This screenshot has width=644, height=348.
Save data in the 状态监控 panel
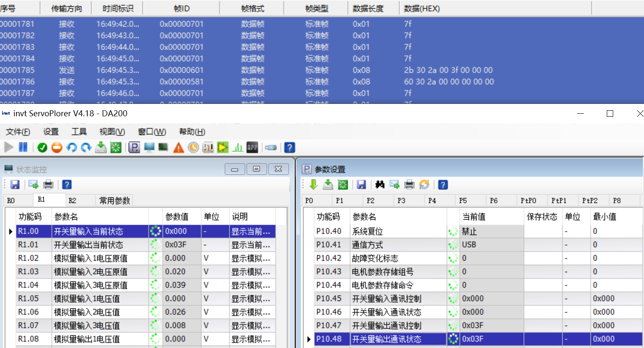click(x=15, y=184)
